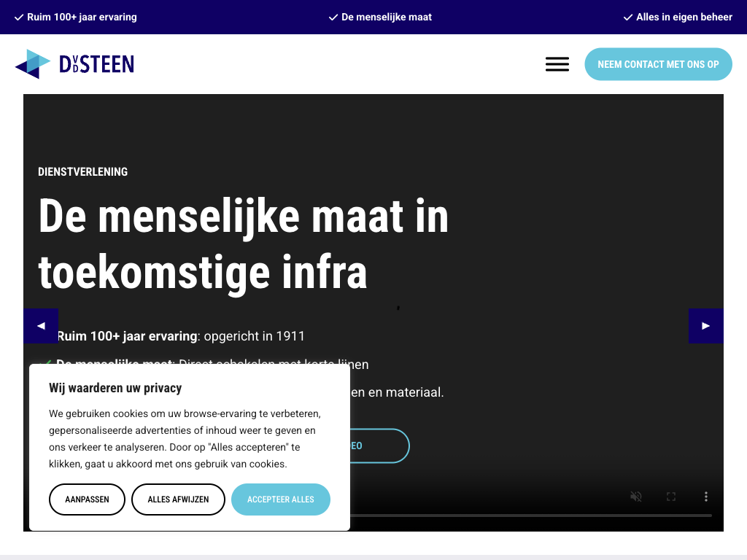The width and height of the screenshot is (747, 560).
Task: Click the partially hidden outlined video button
Action: tap(379, 446)
